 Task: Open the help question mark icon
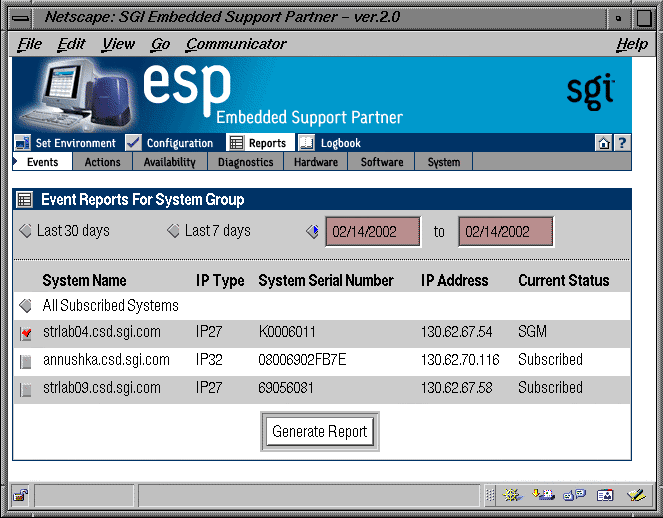(621, 143)
